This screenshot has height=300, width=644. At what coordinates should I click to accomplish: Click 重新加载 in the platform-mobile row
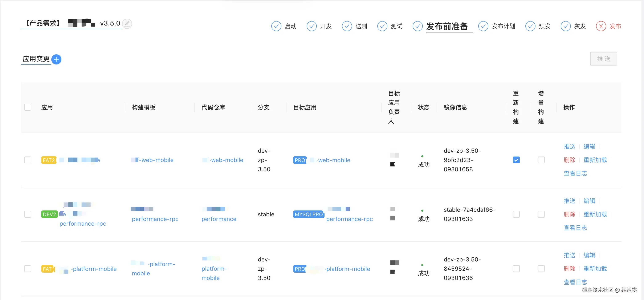(595, 268)
